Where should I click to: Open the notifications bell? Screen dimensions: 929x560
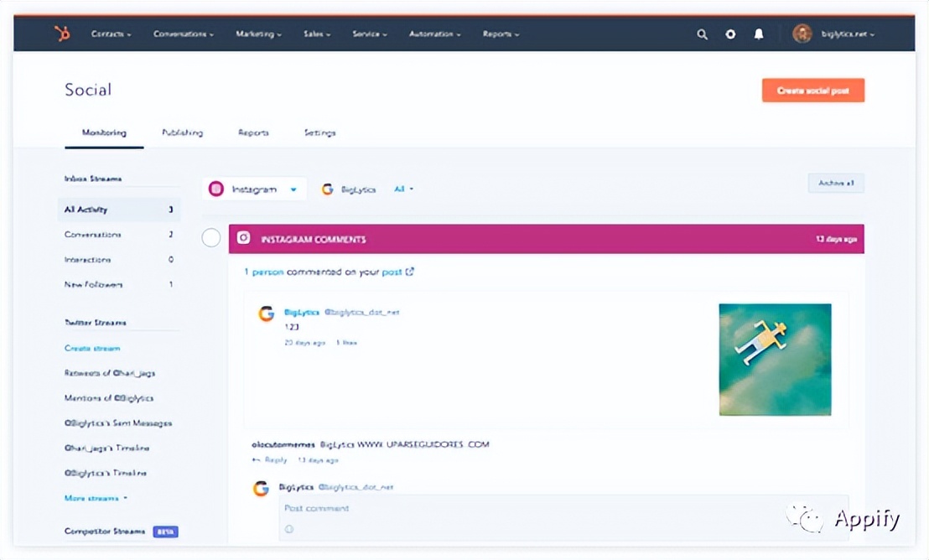point(759,34)
